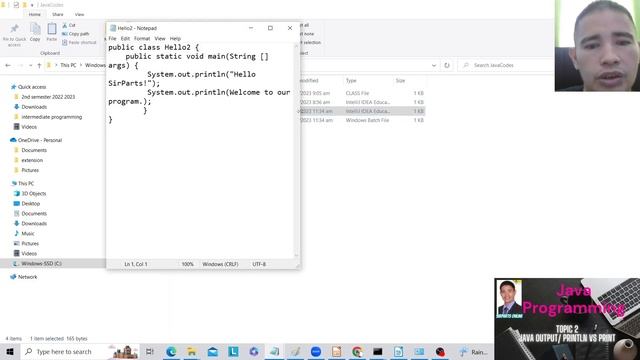Image resolution: width=640 pixels, height=360 pixels.
Task: Click the Ln 1, Col 1 status text
Action: (136, 264)
